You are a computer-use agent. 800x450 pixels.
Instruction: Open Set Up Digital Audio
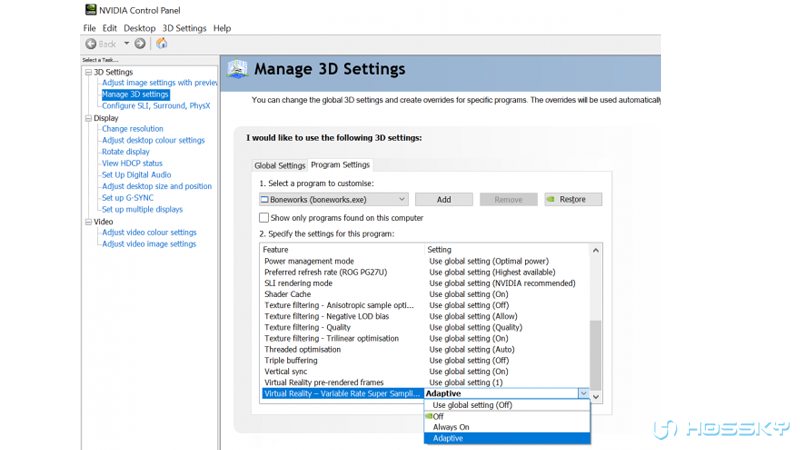[x=136, y=175]
